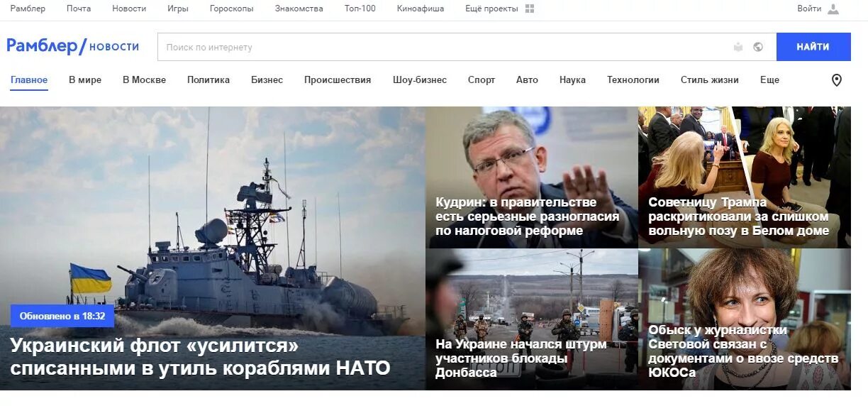Click the globe icon in search bar

[758, 47]
